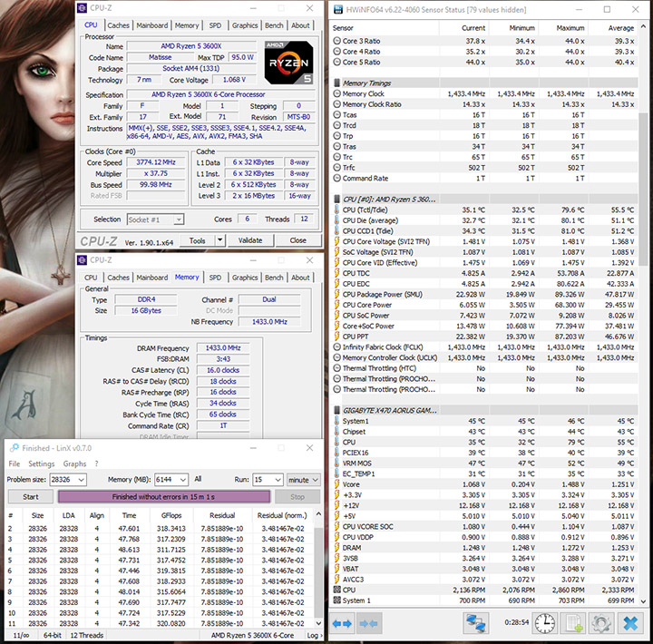The width and height of the screenshot is (653, 644).
Task: Click the drive icon of Memory Timings group
Action: click(337, 83)
